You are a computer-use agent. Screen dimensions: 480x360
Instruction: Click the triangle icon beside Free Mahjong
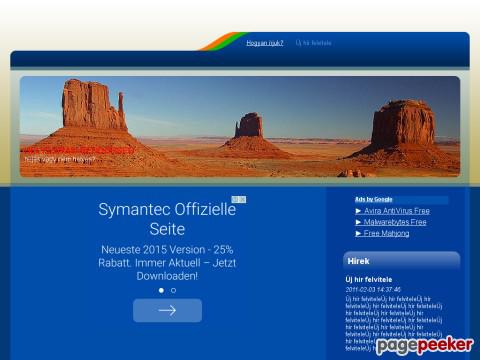click(358, 233)
